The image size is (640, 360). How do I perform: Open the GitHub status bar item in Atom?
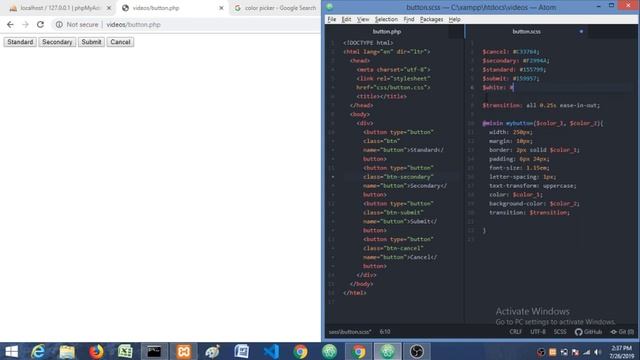[588, 332]
